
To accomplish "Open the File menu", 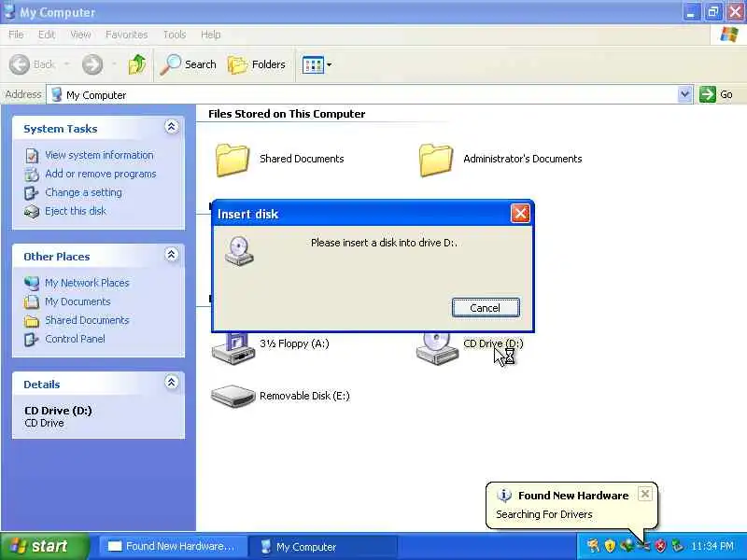I will [x=16, y=35].
